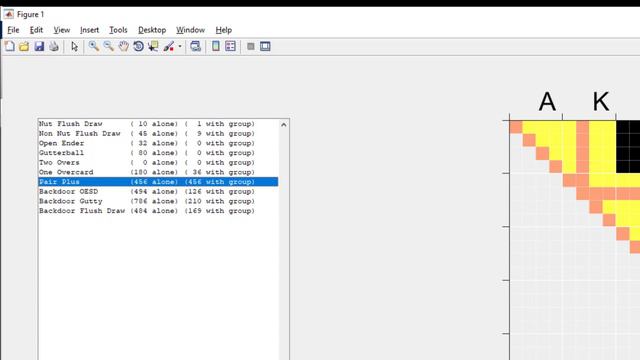Image resolution: width=640 pixels, height=360 pixels.
Task: Select the Edit Plot arrow tool
Action: point(74,47)
